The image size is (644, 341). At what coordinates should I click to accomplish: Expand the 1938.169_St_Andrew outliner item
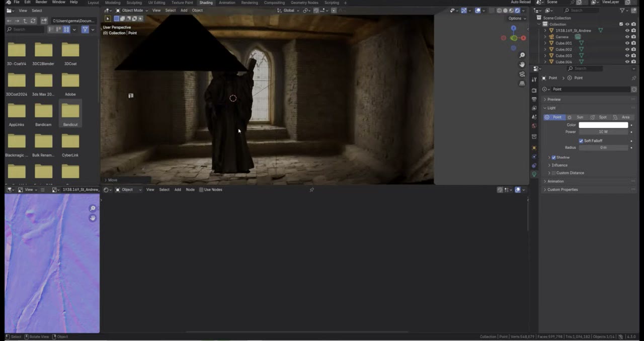click(x=545, y=30)
